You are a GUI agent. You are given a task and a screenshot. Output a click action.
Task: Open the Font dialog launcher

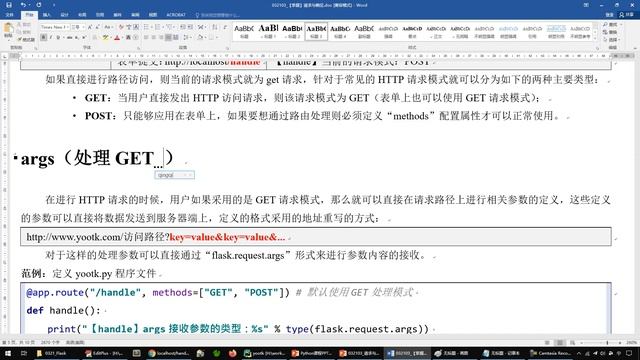pos(138,48)
